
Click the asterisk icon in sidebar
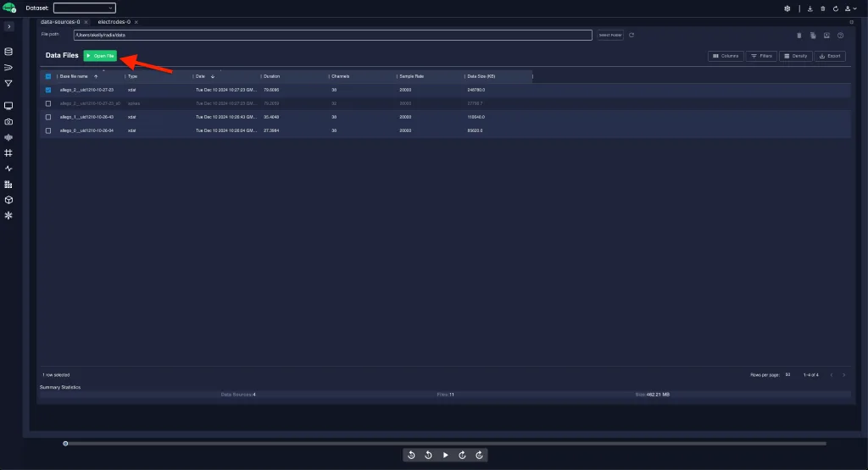click(x=8, y=216)
